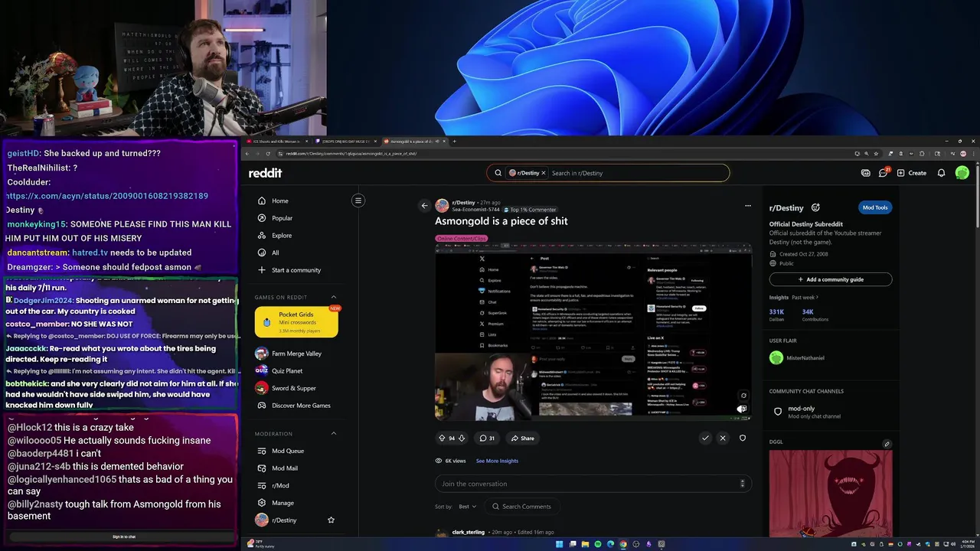Open notifications bell
980x551 pixels.
(x=942, y=173)
